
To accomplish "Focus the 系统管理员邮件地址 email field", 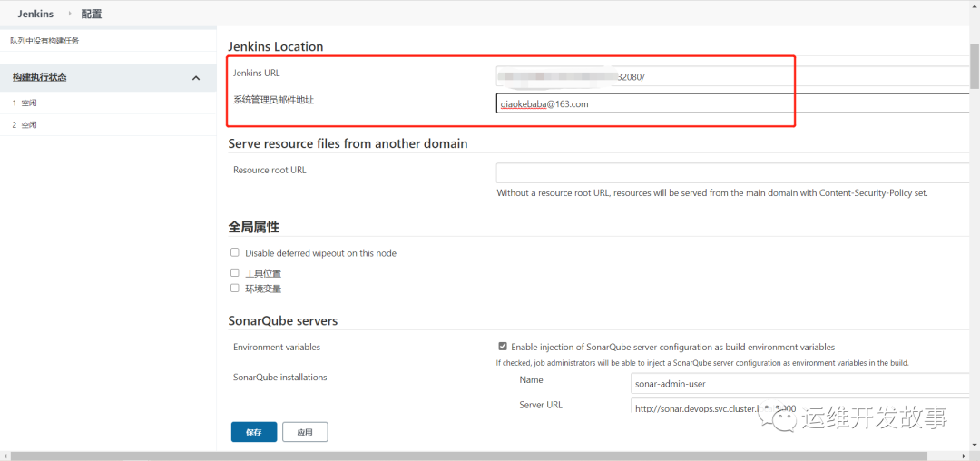I will [x=733, y=103].
